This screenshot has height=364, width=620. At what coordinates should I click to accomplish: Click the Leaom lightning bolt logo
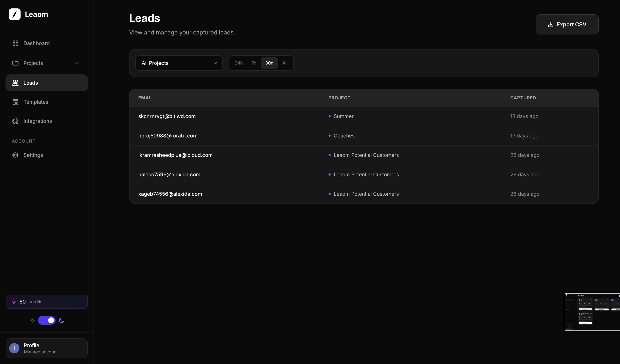[x=14, y=14]
